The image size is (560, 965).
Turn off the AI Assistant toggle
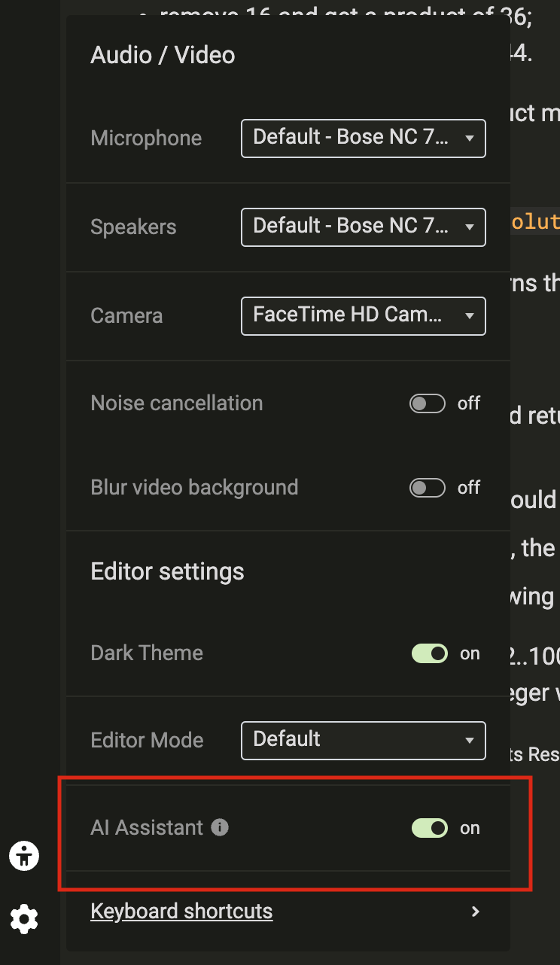(x=430, y=828)
